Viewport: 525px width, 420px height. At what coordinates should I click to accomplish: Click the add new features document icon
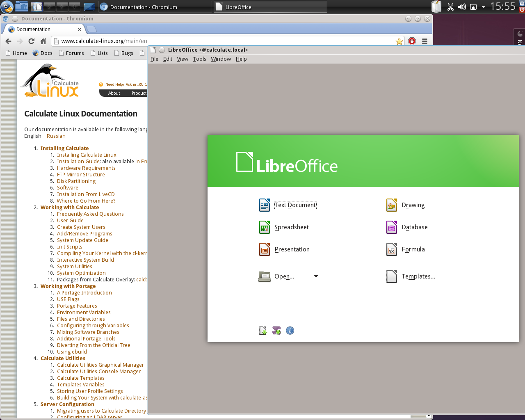[263, 331]
